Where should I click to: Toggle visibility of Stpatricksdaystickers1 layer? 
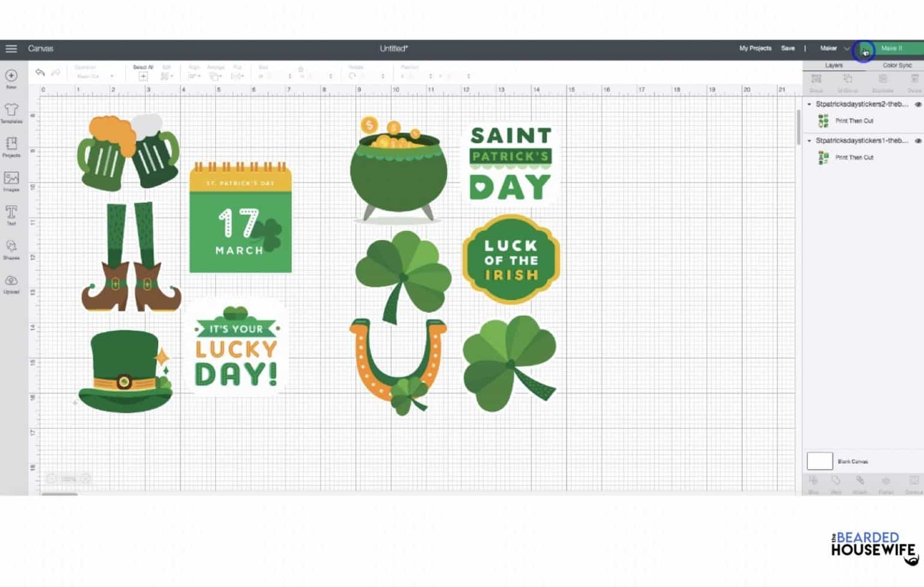click(918, 141)
